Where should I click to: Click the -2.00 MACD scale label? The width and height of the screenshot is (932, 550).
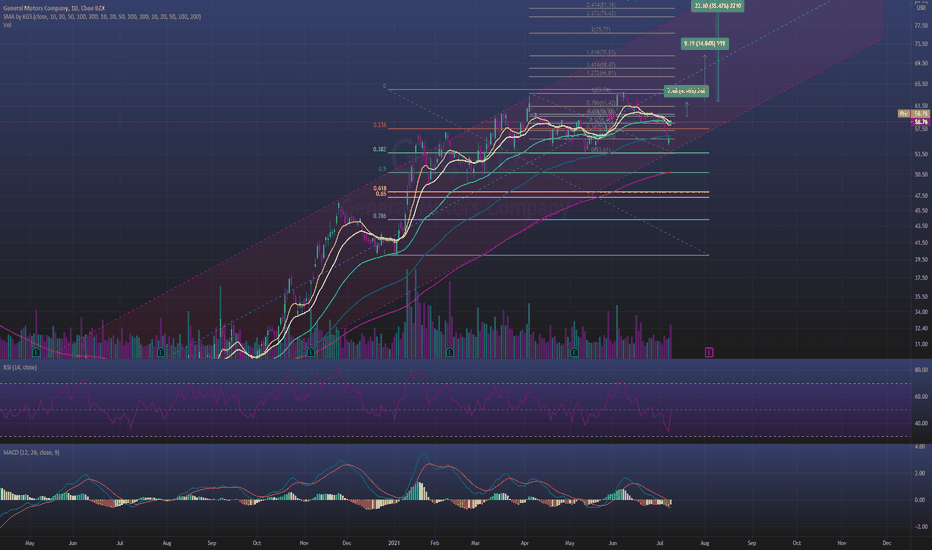[x=921, y=527]
